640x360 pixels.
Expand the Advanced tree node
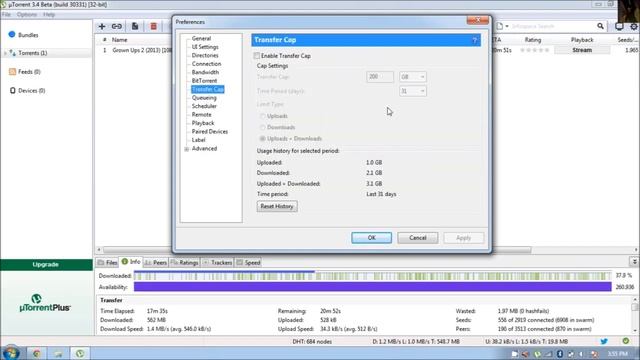(187, 149)
